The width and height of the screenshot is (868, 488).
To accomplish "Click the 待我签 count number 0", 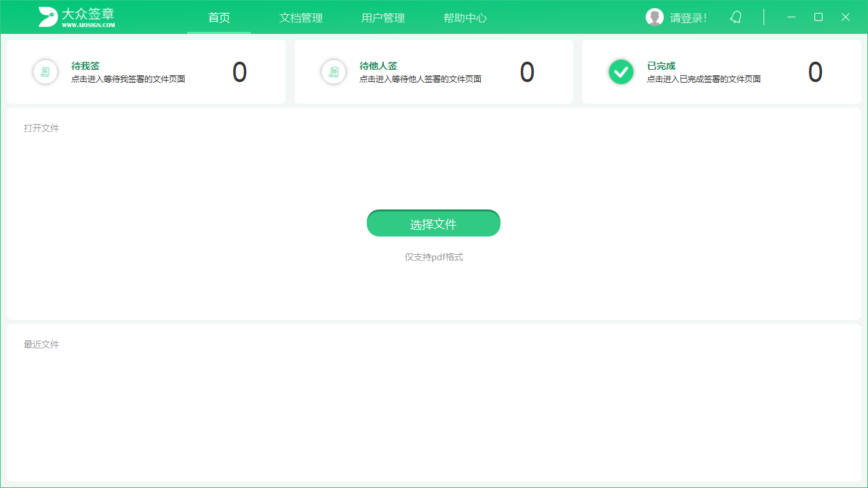I will coord(239,73).
